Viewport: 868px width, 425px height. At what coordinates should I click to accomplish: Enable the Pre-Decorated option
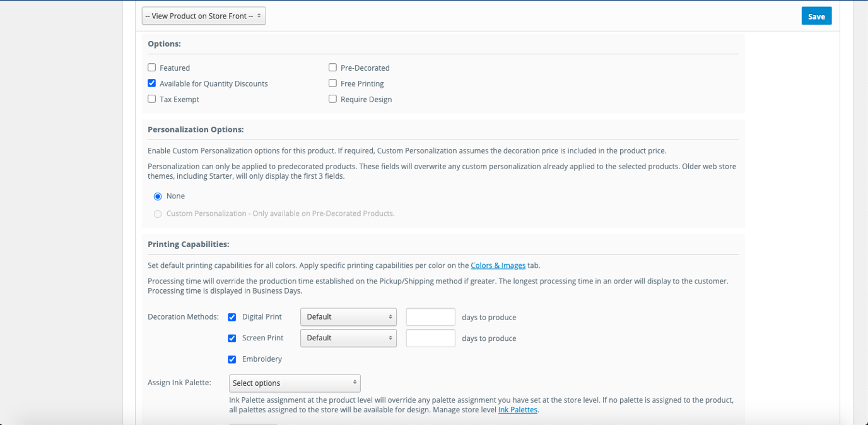pyautogui.click(x=332, y=67)
